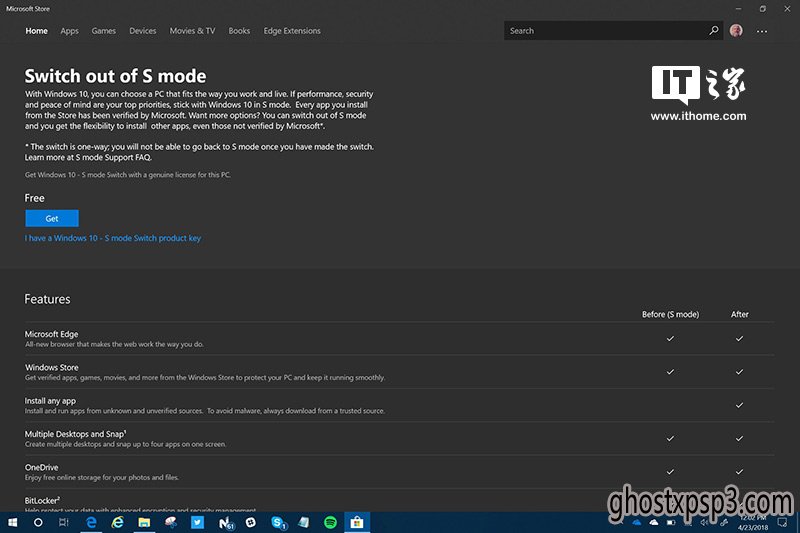The image size is (800, 533).
Task: Click the search magnifier icon
Action: 713,31
